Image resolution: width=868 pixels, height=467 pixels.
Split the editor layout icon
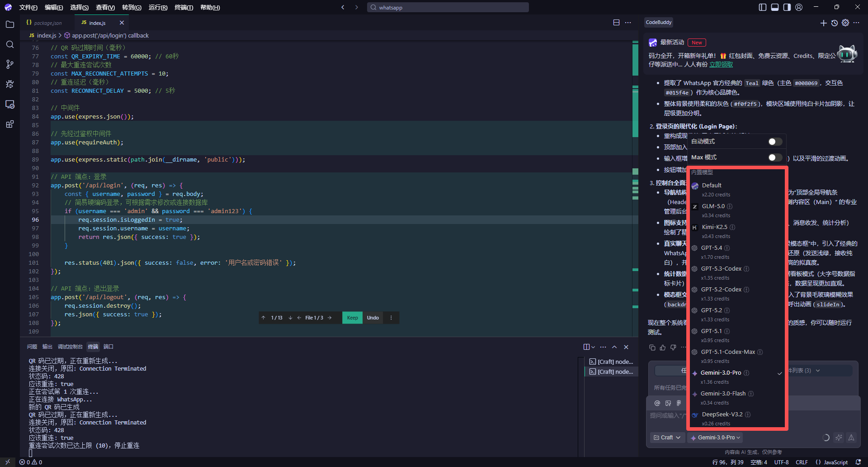point(616,23)
